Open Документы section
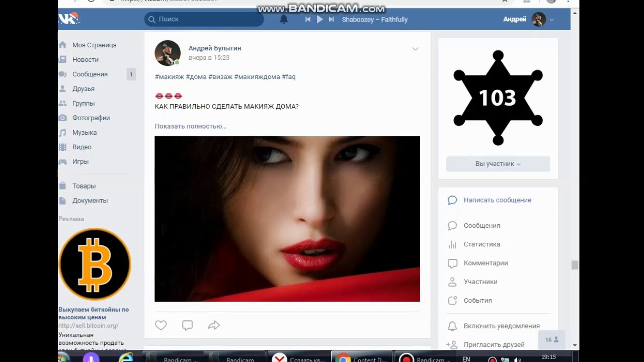The width and height of the screenshot is (644, 362). [90, 201]
